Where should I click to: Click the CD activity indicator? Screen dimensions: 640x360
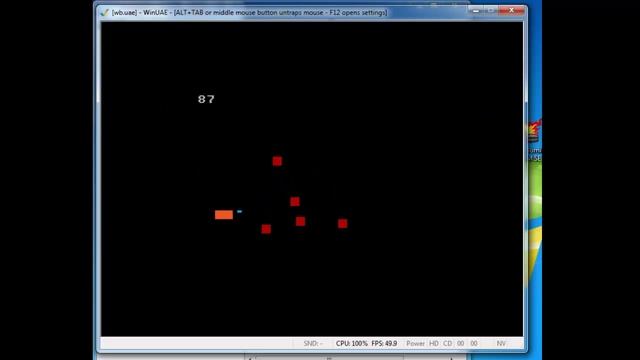tap(448, 344)
